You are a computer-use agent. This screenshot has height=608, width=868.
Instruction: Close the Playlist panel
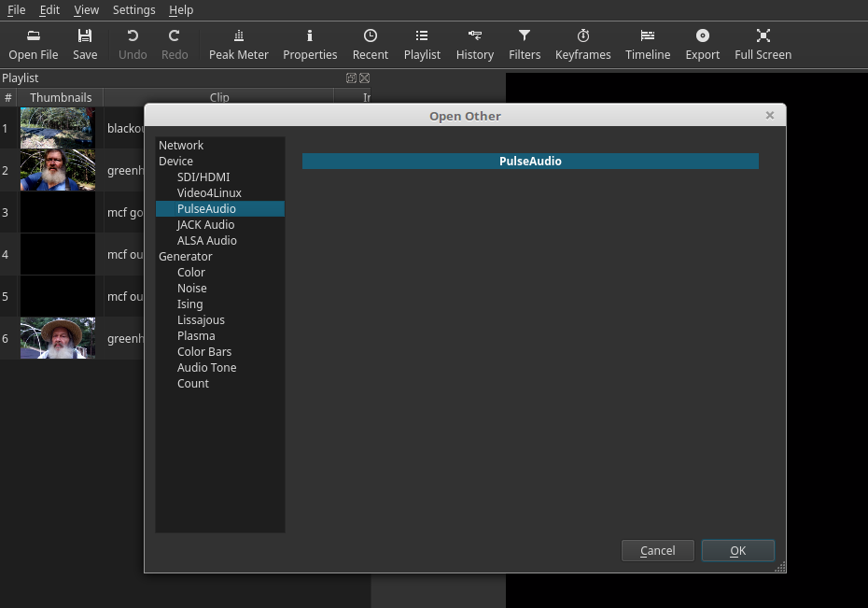pos(364,78)
